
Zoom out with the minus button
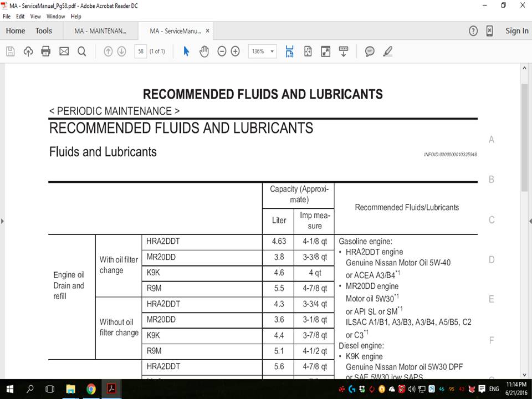[x=222, y=52]
